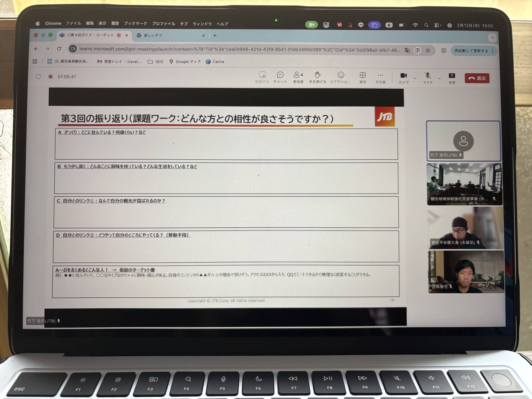Screen dimensions: 532x399
Task: Click 再起動して更新する update button
Action: tap(471, 51)
